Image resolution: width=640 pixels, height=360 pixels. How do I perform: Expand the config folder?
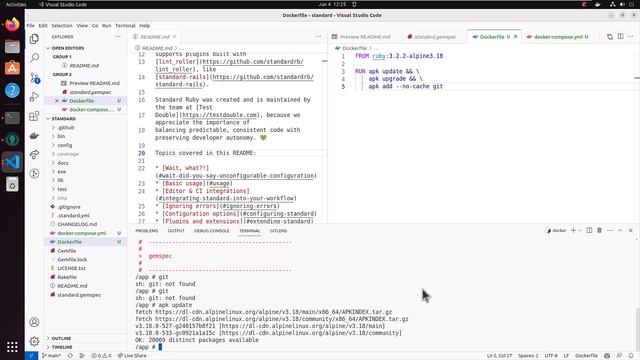(x=65, y=145)
